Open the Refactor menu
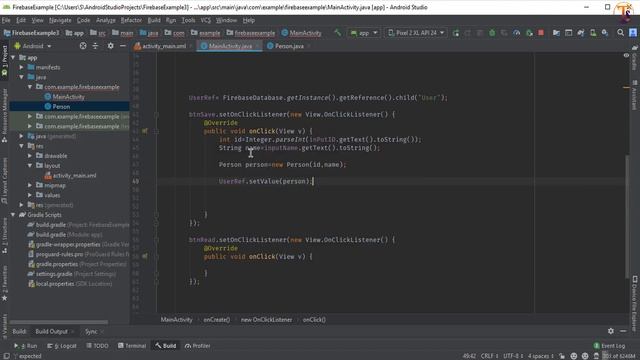 coord(131,20)
